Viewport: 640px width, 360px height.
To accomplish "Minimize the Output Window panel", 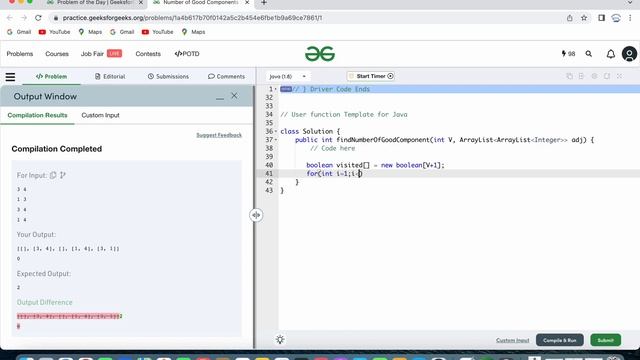I will (x=220, y=97).
